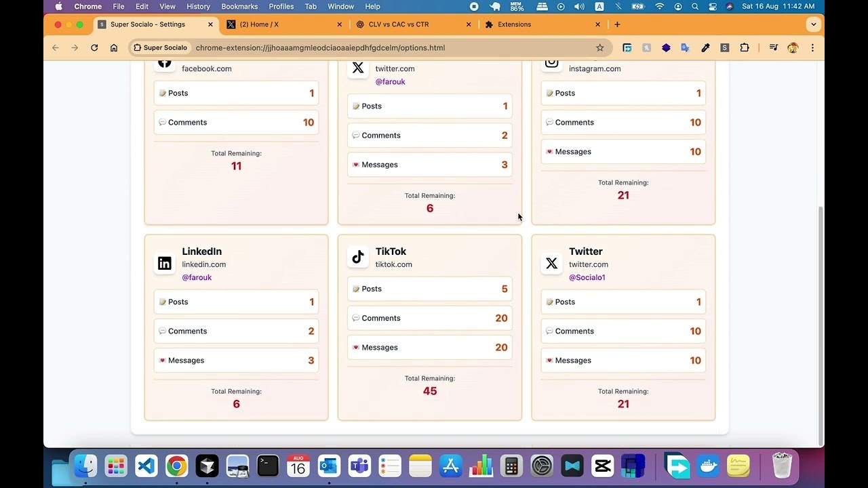The width and height of the screenshot is (868, 488).
Task: Select the TikTok Messages row
Action: (x=430, y=347)
